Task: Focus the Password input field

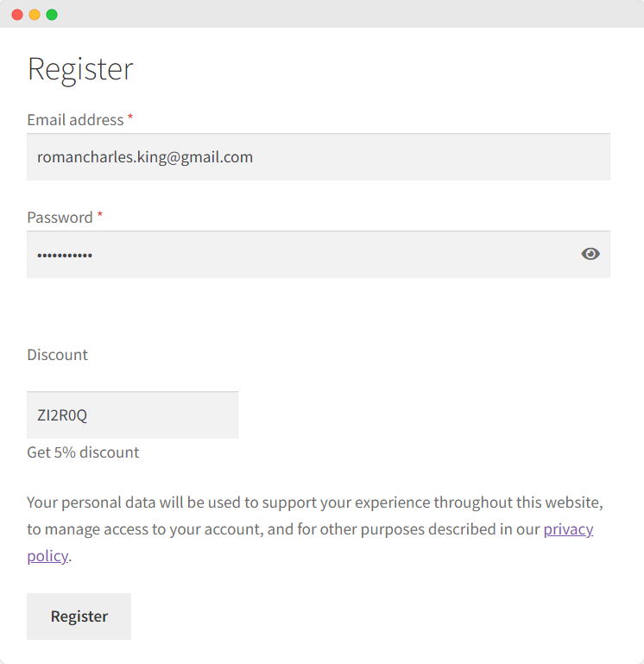Action: [x=302, y=255]
